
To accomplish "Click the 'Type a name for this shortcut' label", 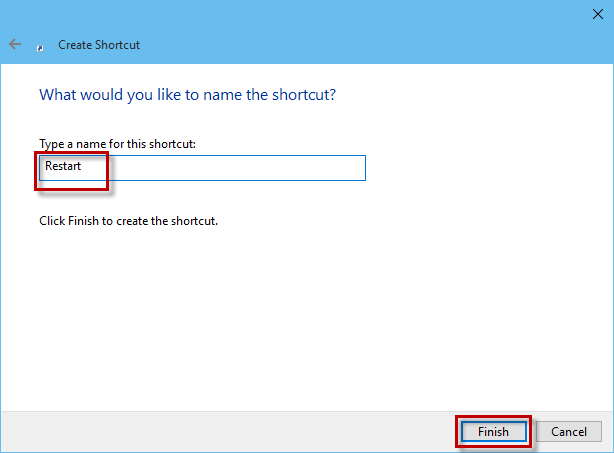I will point(117,144).
